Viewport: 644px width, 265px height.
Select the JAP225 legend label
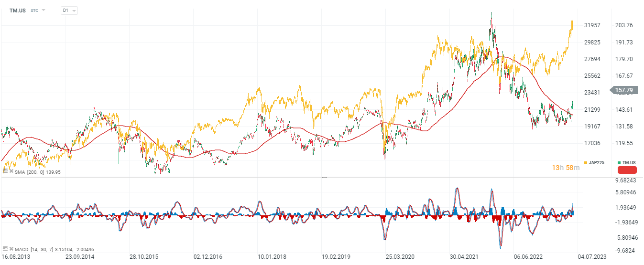[597, 163]
